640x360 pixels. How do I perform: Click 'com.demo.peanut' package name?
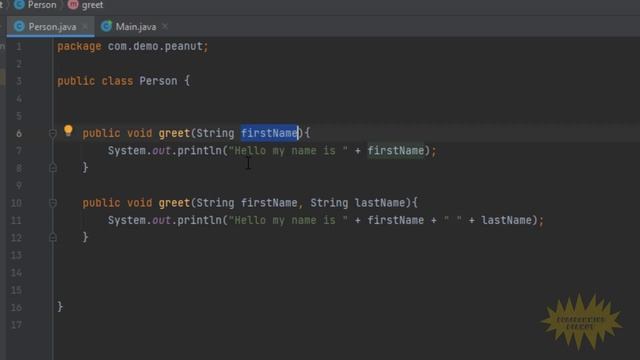tap(155, 46)
